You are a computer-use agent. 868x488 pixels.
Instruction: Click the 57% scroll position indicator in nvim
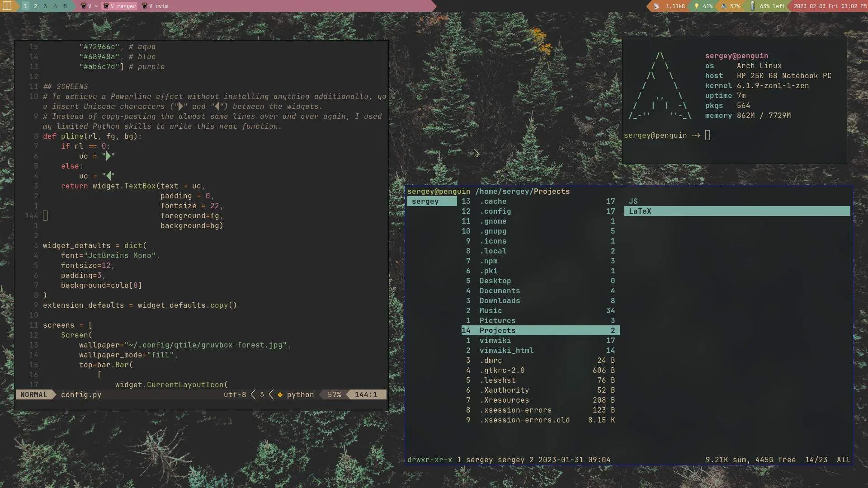334,395
